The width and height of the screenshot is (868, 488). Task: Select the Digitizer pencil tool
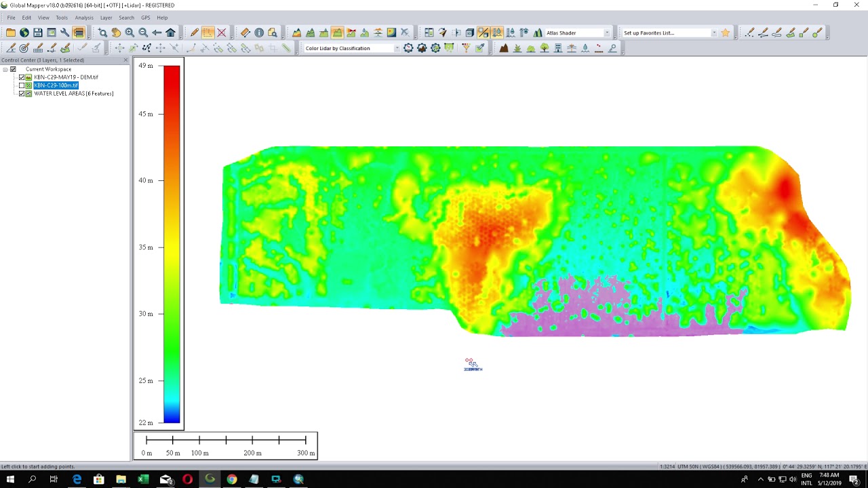(194, 33)
